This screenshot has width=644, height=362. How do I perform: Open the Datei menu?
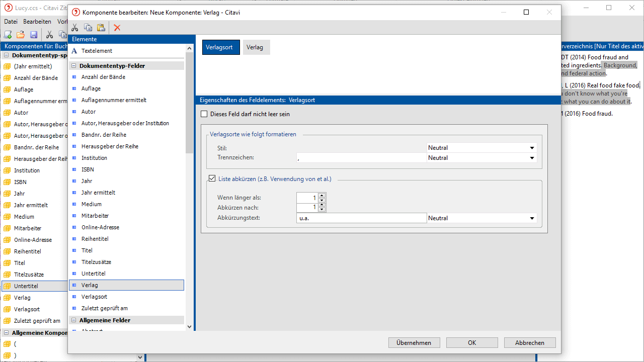pos(11,22)
